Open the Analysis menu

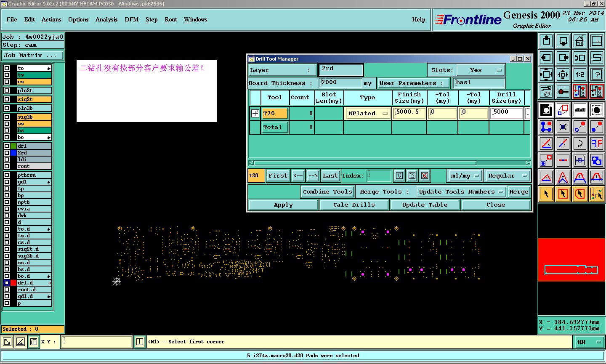[x=106, y=19]
